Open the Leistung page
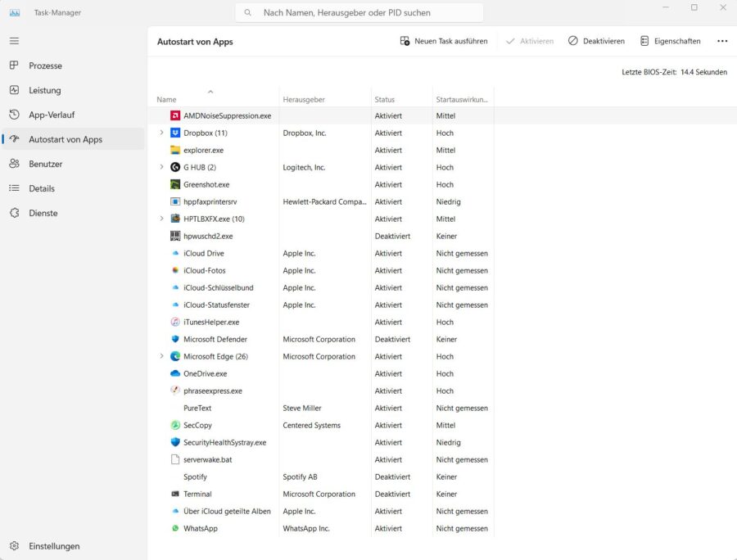 click(x=74, y=90)
